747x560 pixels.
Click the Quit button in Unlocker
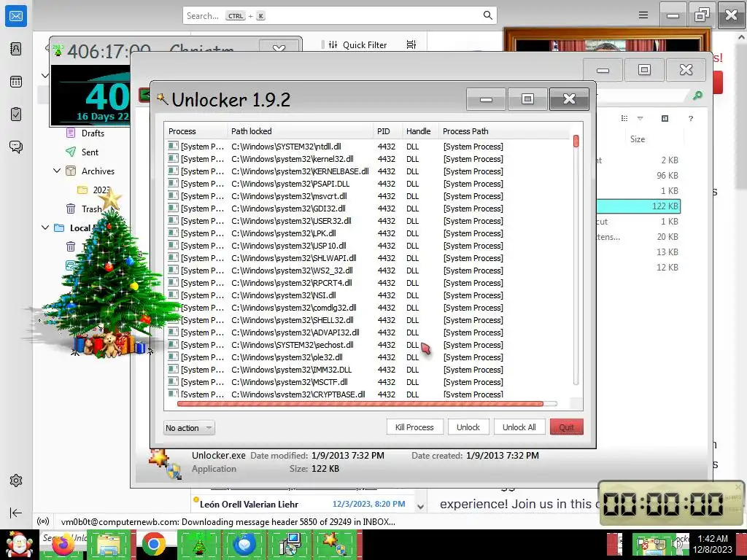click(566, 427)
